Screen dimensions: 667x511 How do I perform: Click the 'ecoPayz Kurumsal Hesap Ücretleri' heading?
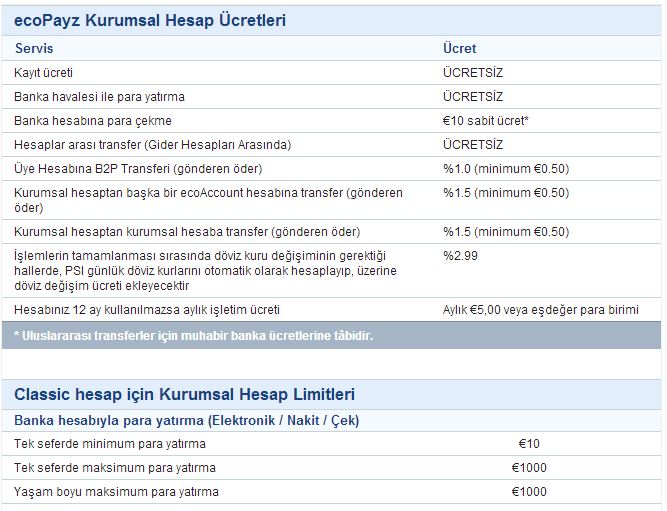pyautogui.click(x=150, y=20)
